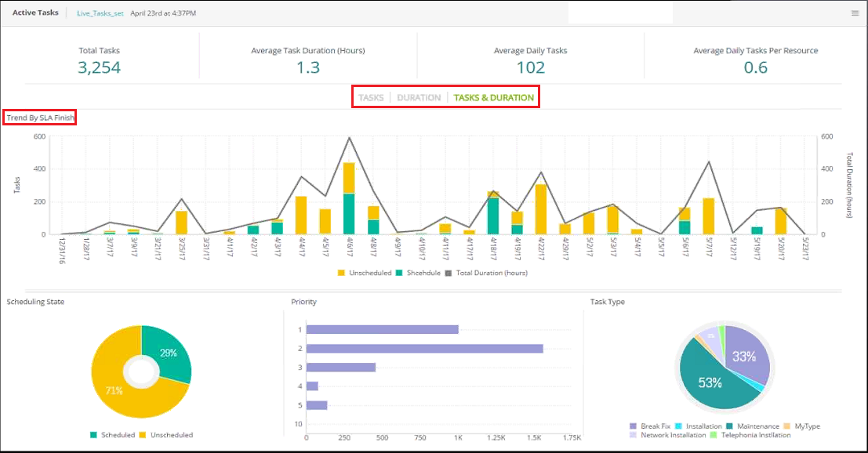Select the 33% purple pie slice
This screenshot has height=453, width=868.
tap(745, 356)
